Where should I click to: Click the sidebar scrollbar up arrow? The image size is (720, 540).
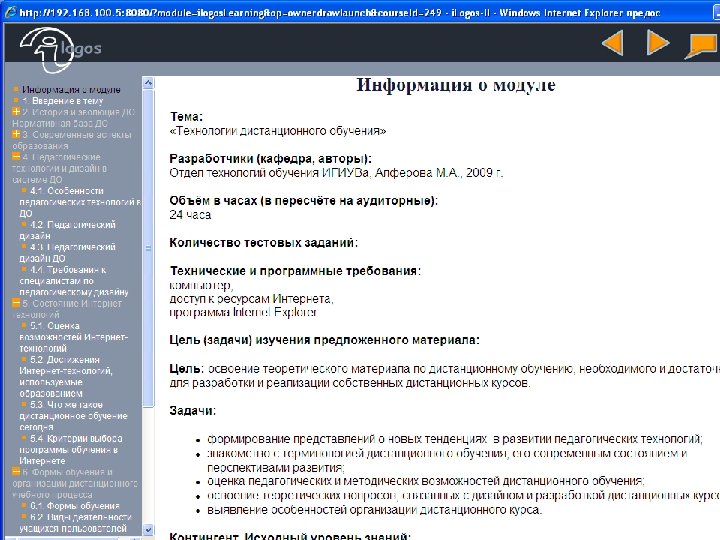tap(148, 83)
